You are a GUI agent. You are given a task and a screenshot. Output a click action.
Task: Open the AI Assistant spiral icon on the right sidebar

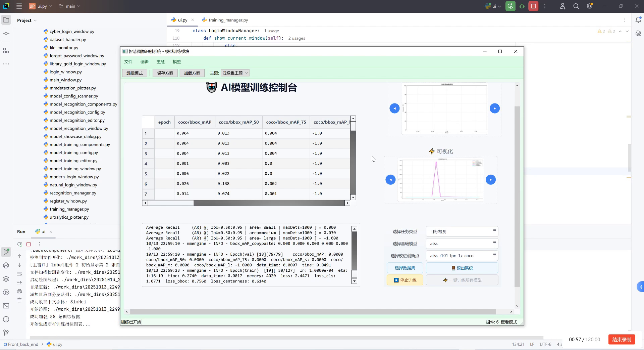tap(638, 33)
